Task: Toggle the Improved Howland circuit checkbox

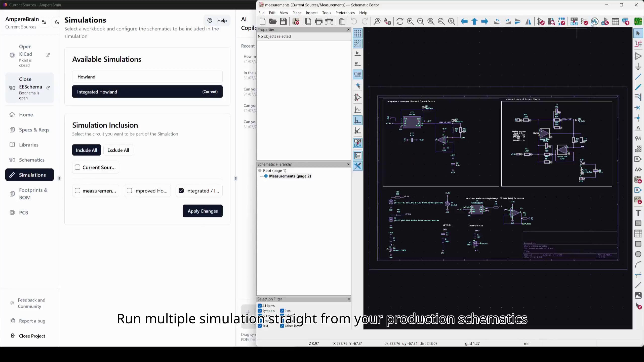Action: tap(129, 191)
